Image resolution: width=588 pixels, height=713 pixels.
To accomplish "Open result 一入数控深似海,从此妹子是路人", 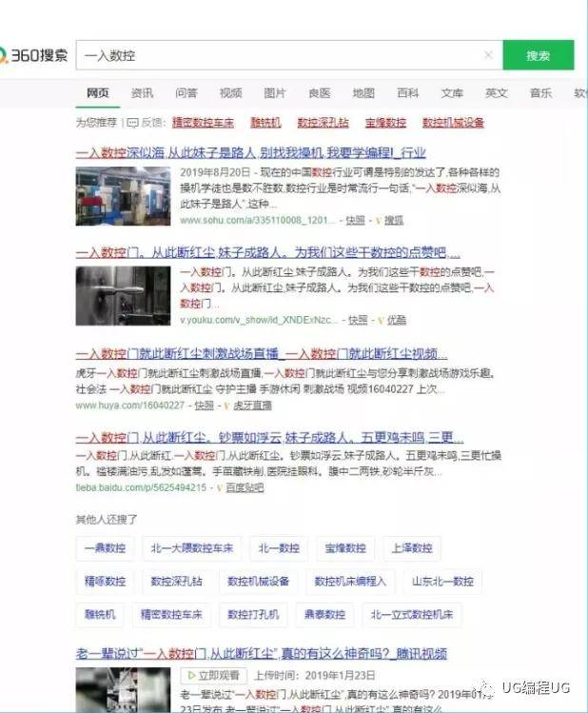I will point(250,152).
